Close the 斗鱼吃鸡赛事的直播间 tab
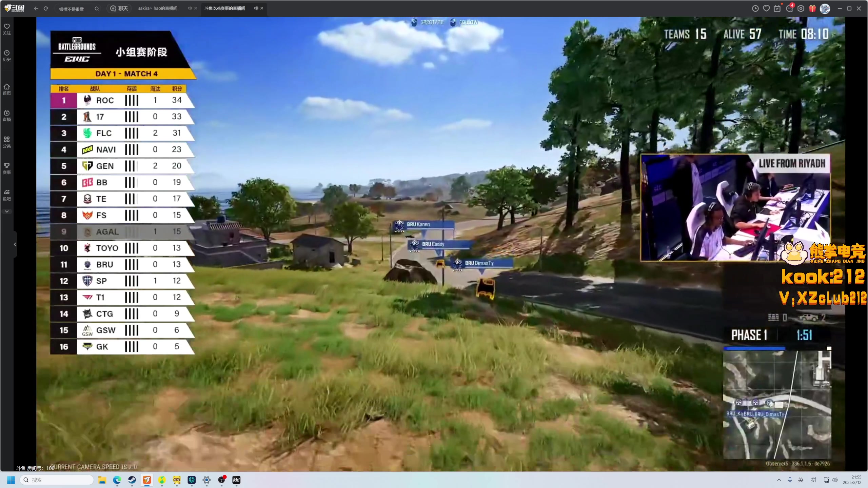 (x=262, y=8)
